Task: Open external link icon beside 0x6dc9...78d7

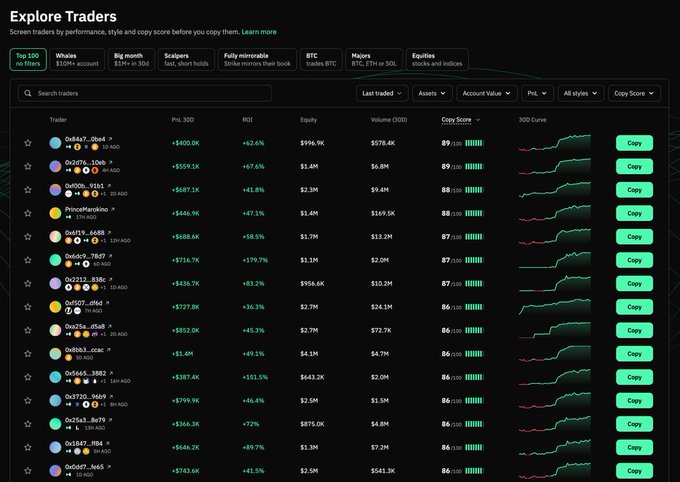Action: click(x=110, y=256)
